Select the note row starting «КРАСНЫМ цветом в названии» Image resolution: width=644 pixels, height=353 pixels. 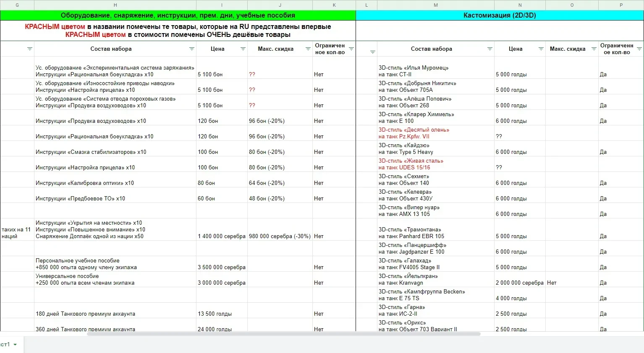(178, 31)
